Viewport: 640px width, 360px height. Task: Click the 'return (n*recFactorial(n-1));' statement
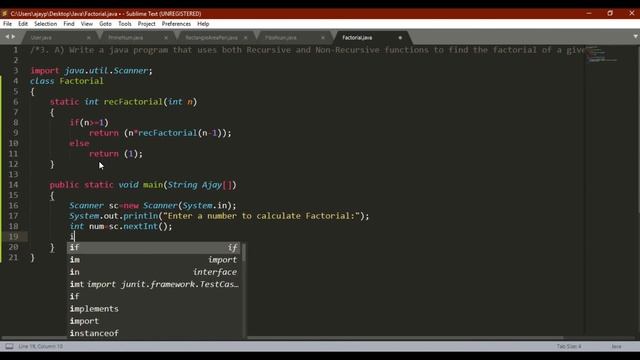point(160,133)
